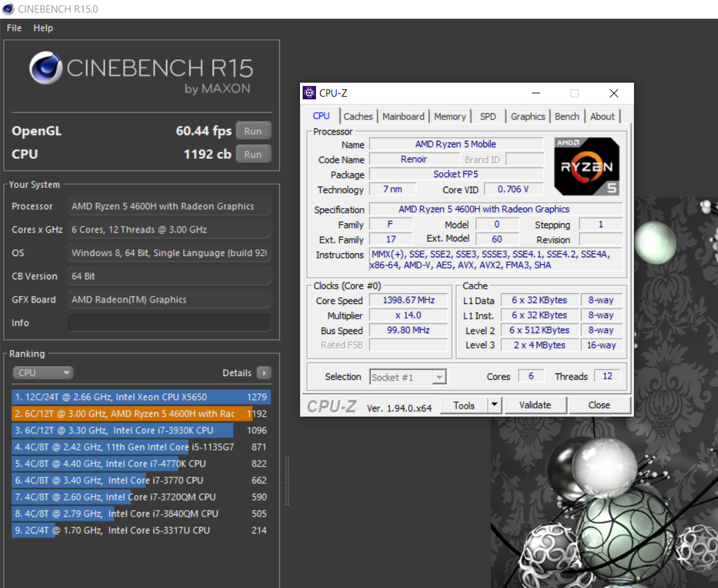Switch to the Memory tab

coord(449,116)
